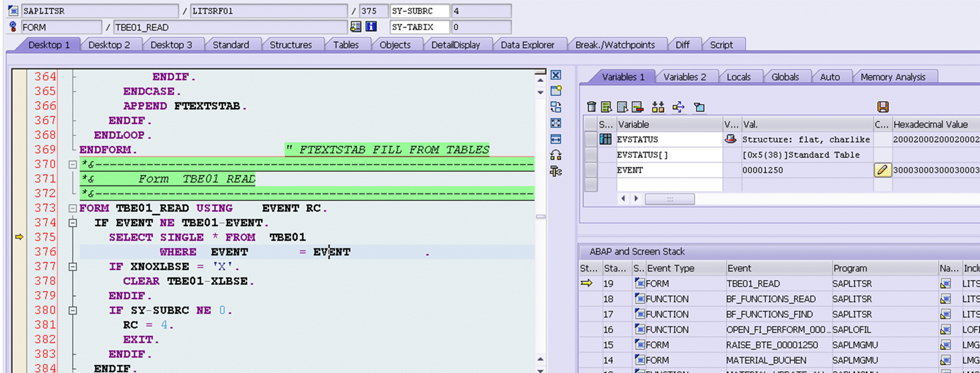Click the variable table horizontal scrollbar thumb

pos(670,199)
